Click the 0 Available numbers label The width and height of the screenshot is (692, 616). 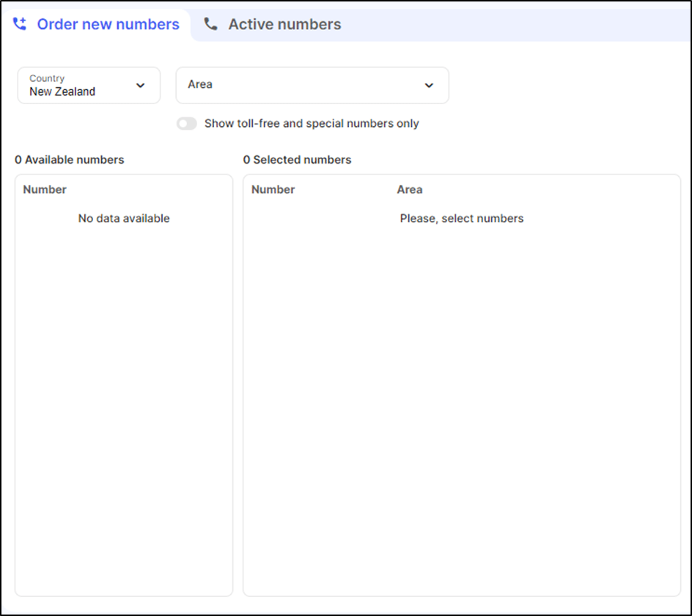69,159
